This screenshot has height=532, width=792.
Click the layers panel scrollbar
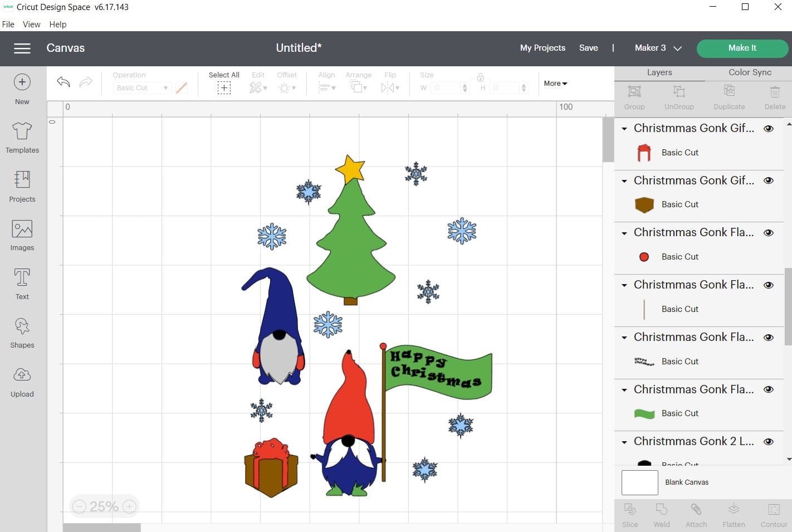point(789,306)
